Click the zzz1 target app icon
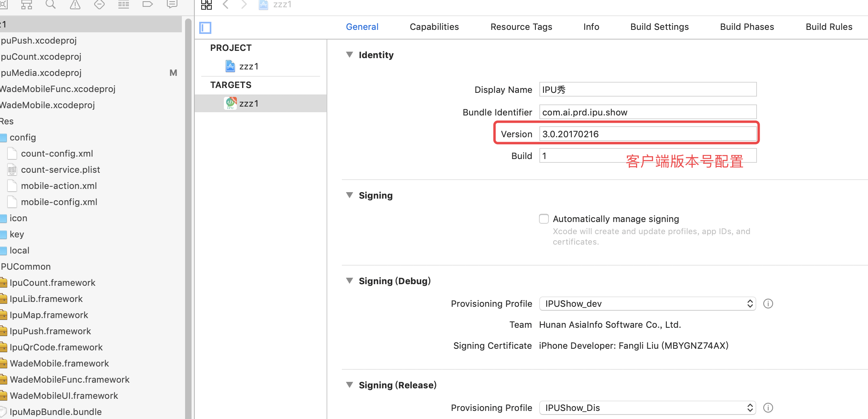Image resolution: width=868 pixels, height=419 pixels. pos(230,103)
